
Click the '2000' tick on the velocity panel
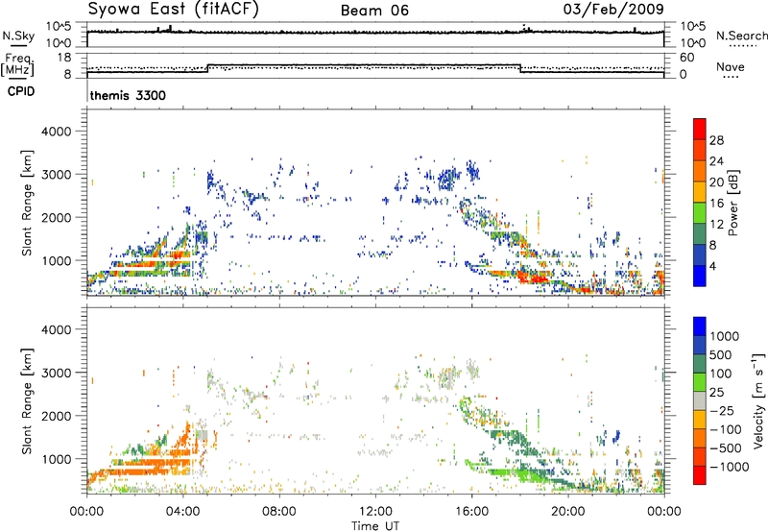pos(57,416)
